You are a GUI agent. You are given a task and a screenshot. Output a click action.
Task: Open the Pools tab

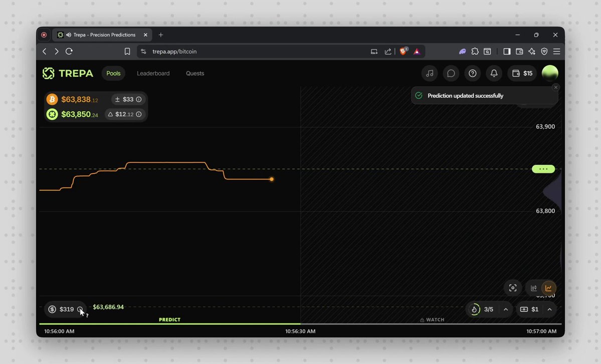click(113, 73)
